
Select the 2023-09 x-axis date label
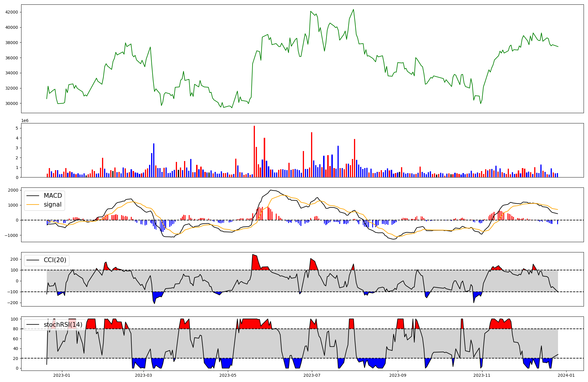click(398, 375)
